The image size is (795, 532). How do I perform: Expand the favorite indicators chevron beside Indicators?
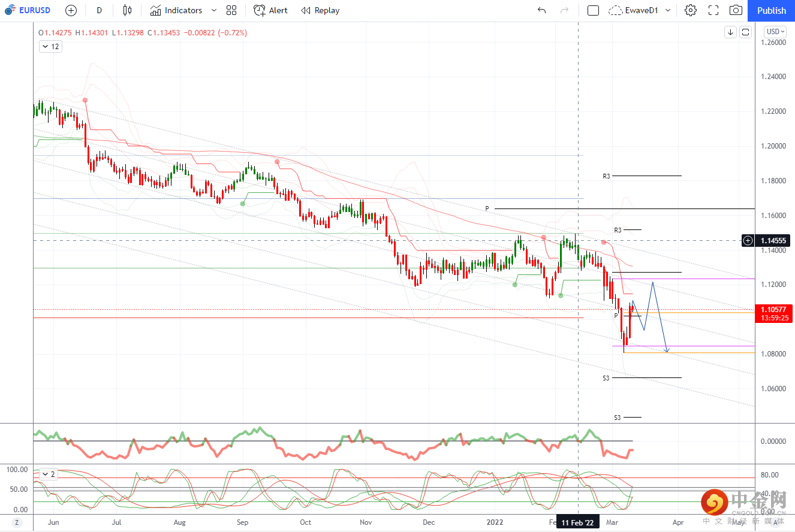[215, 10]
